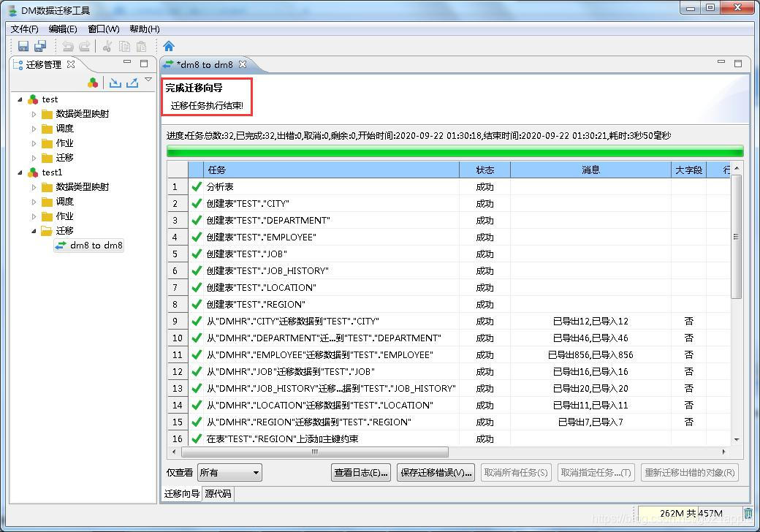Select the dm8 to dm8 migration item
This screenshot has width=760, height=532.
pyautogui.click(x=89, y=246)
